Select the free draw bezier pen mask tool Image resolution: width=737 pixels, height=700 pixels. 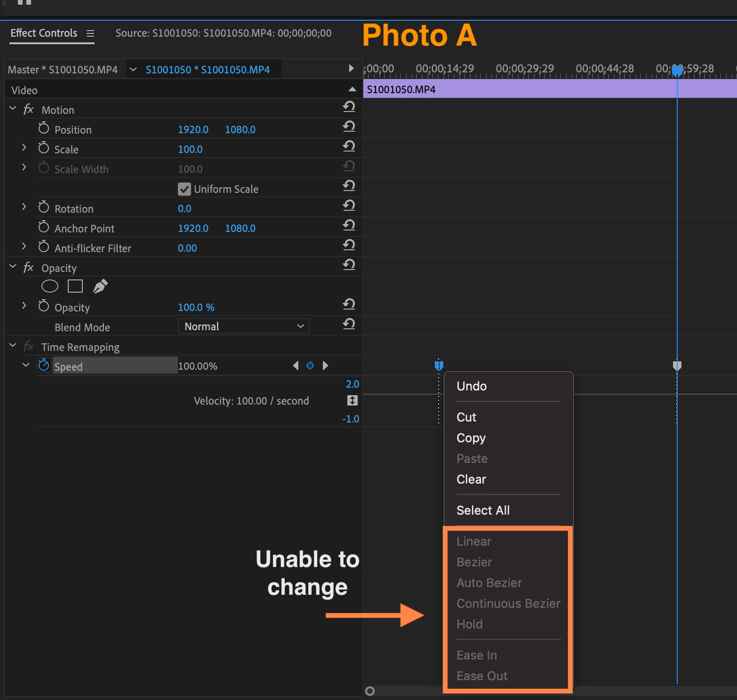[x=100, y=286]
